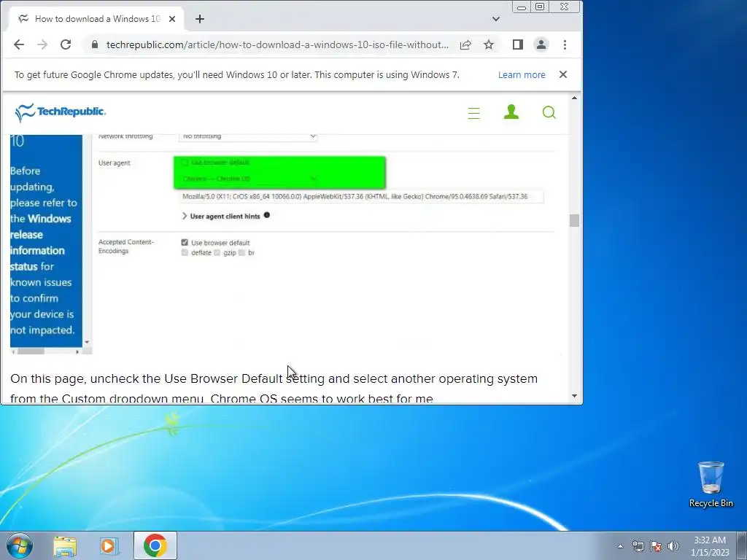Open the taskbar clock and date
The image size is (747, 560).
[710, 546]
